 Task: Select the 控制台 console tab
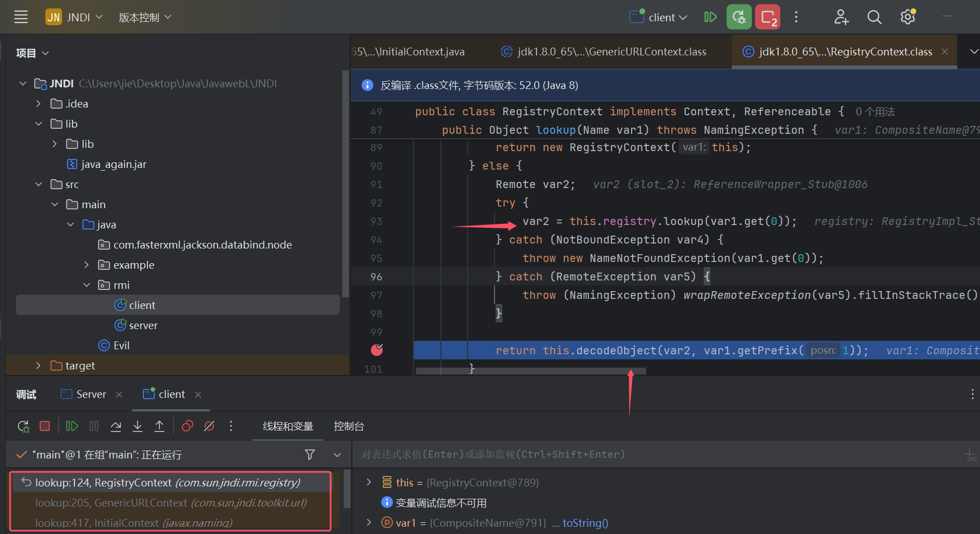[348, 427]
